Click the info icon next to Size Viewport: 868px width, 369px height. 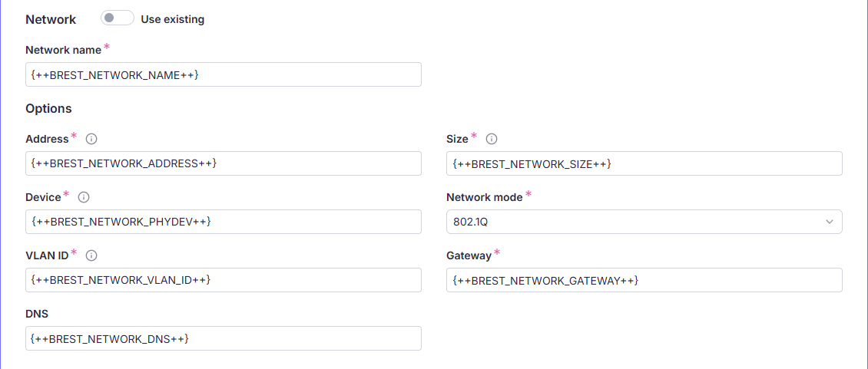click(492, 139)
